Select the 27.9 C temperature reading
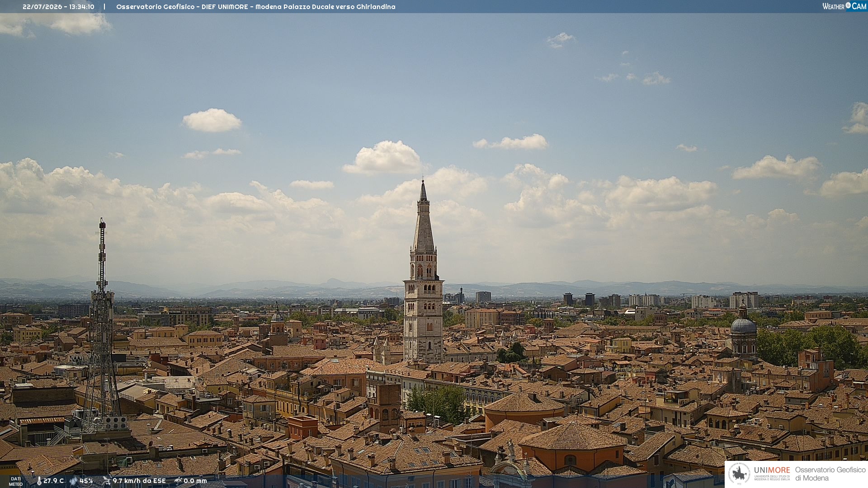The image size is (868, 488). pos(54,481)
